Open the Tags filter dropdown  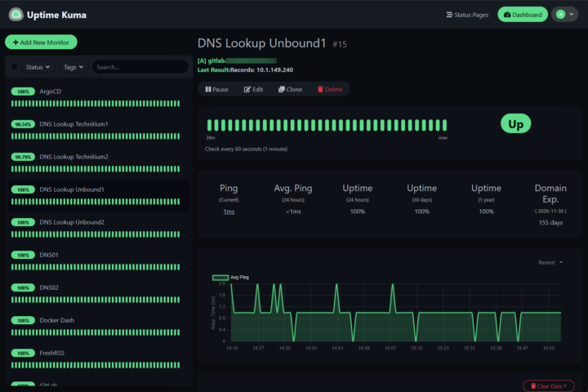pos(73,67)
